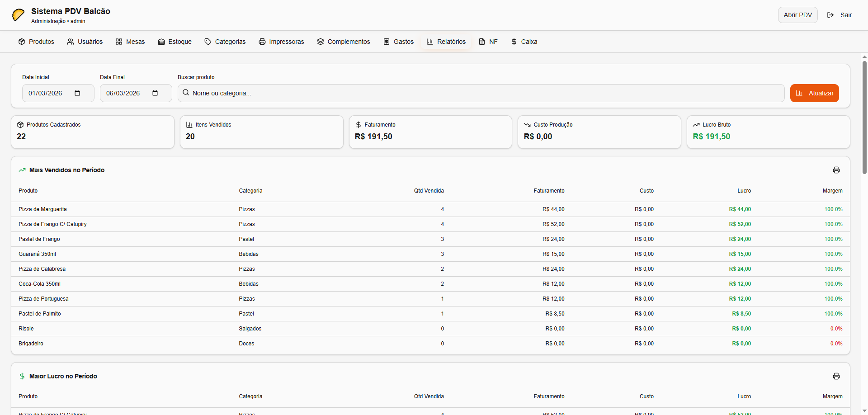This screenshot has width=868, height=415.
Task: Open the Gastos tab
Action: coord(398,42)
